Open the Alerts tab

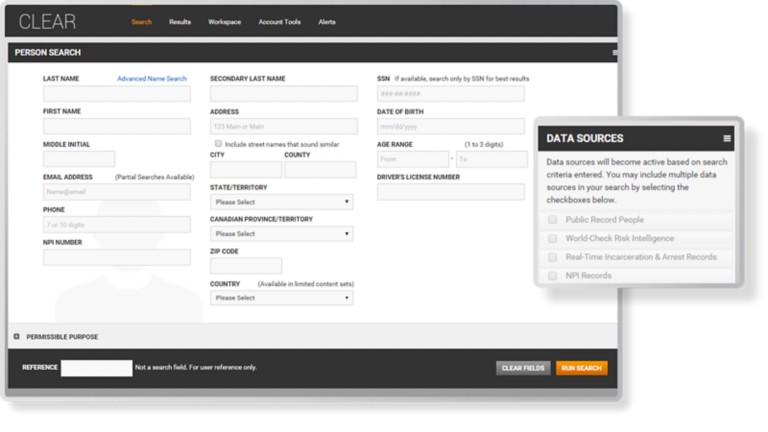coord(327,22)
